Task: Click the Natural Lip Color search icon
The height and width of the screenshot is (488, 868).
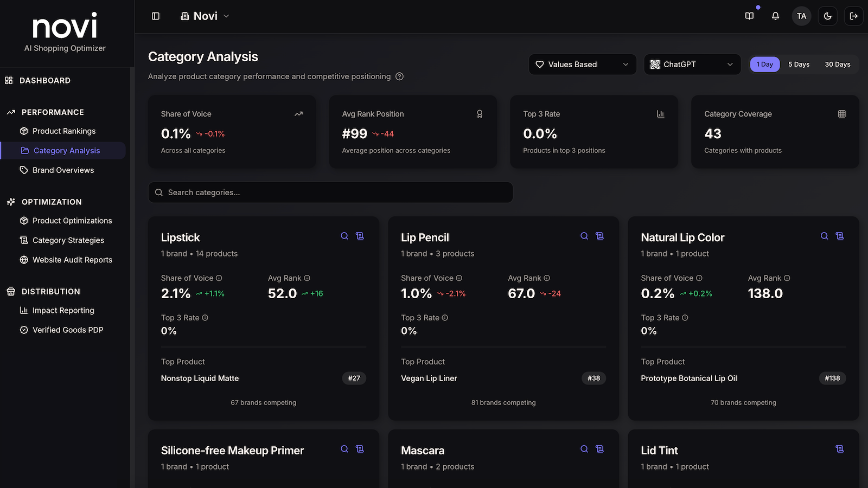Action: [x=824, y=236]
